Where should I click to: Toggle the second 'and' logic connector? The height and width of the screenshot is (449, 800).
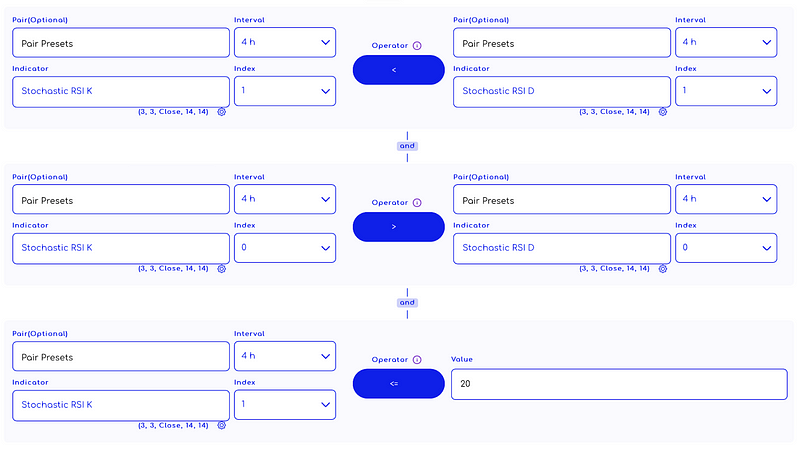[x=407, y=303]
